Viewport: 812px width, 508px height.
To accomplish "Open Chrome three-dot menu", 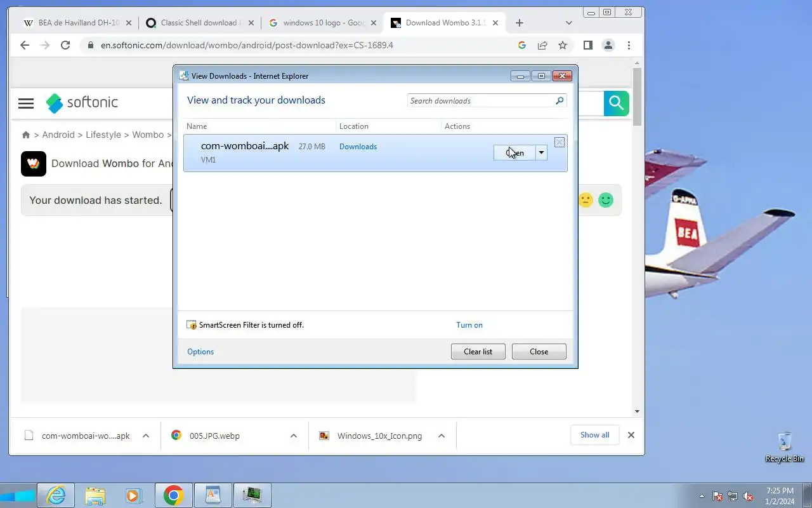I will click(x=629, y=45).
